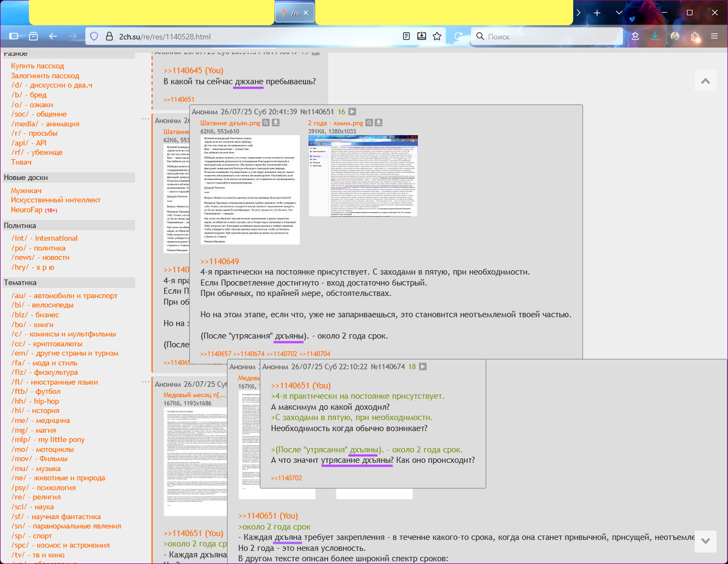
Task: Open post menu arrow of №1140651
Action: 352,112
